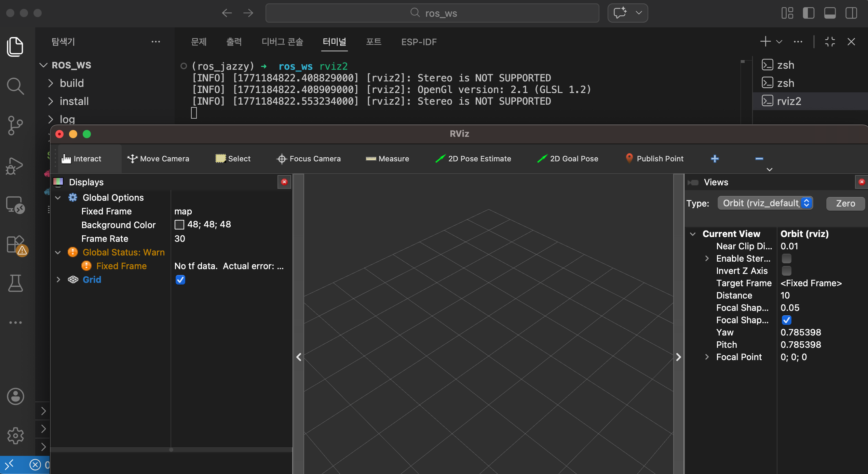Add a new tool with blue plus
Screen dimensions: 868x474
click(715, 159)
